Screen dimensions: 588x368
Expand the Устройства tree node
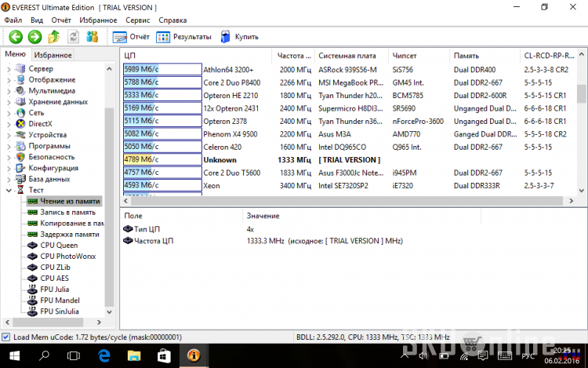(9, 135)
